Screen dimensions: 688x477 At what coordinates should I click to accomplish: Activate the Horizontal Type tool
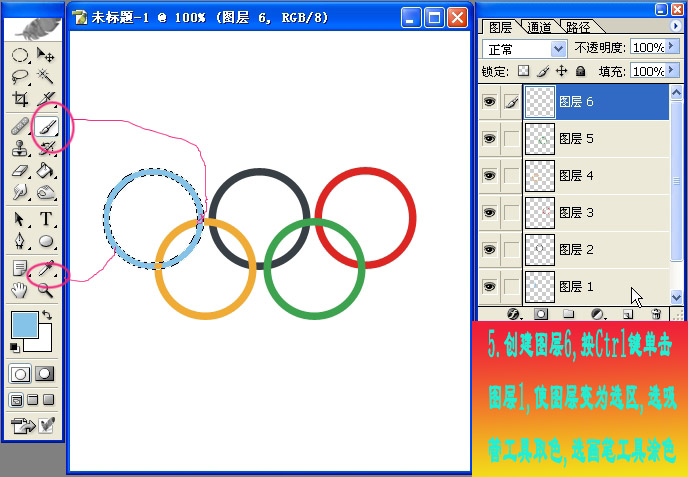(x=46, y=219)
